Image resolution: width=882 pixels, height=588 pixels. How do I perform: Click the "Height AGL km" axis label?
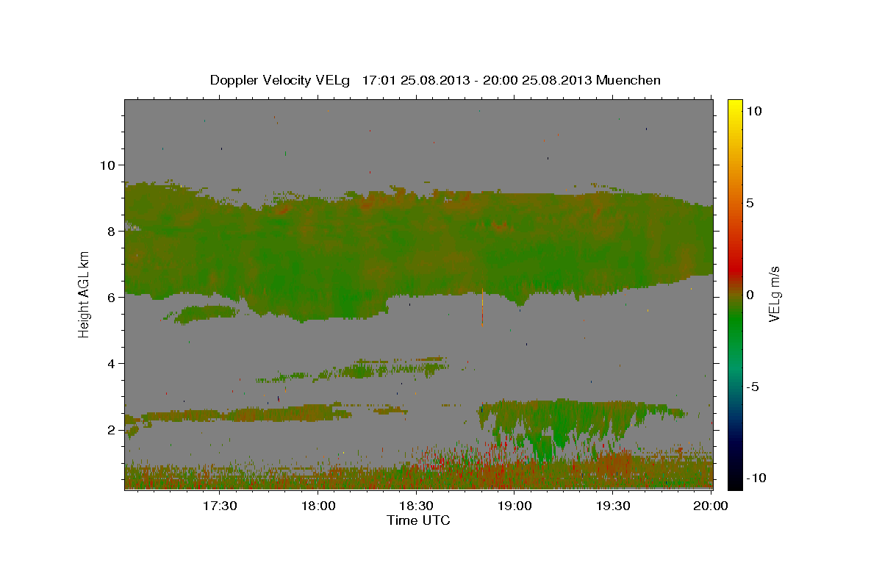click(x=85, y=295)
